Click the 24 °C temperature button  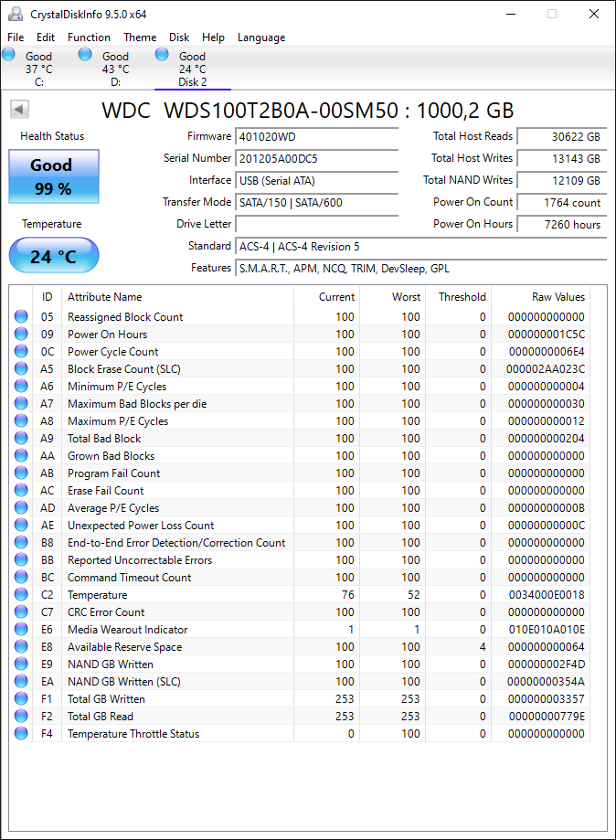click(x=54, y=256)
